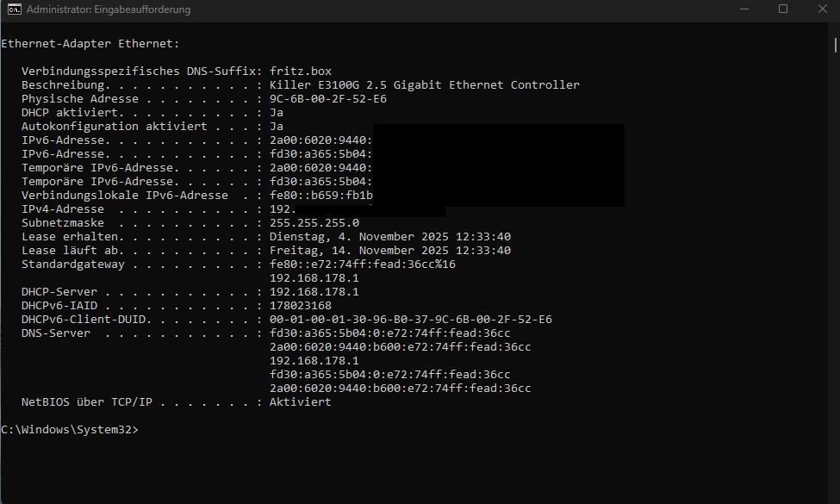This screenshot has width=840, height=504.
Task: Click the Subnetzmaske value 255.255.255.0
Action: (314, 223)
